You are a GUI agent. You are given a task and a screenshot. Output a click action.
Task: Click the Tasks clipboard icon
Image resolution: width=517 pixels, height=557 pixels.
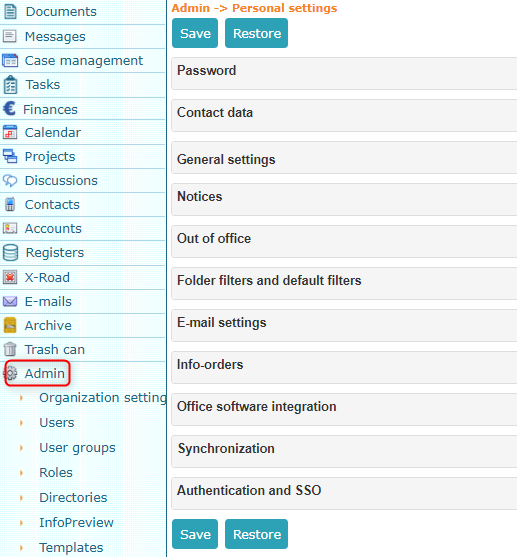pos(10,85)
